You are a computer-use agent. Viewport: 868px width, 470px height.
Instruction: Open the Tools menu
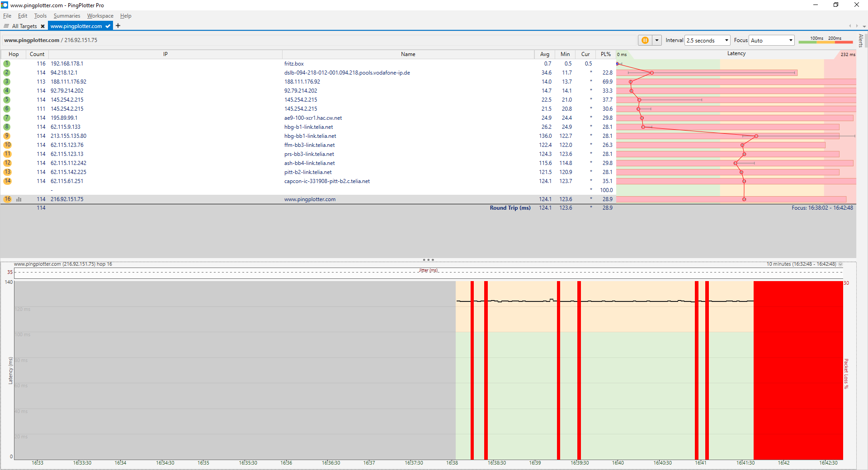(40, 16)
